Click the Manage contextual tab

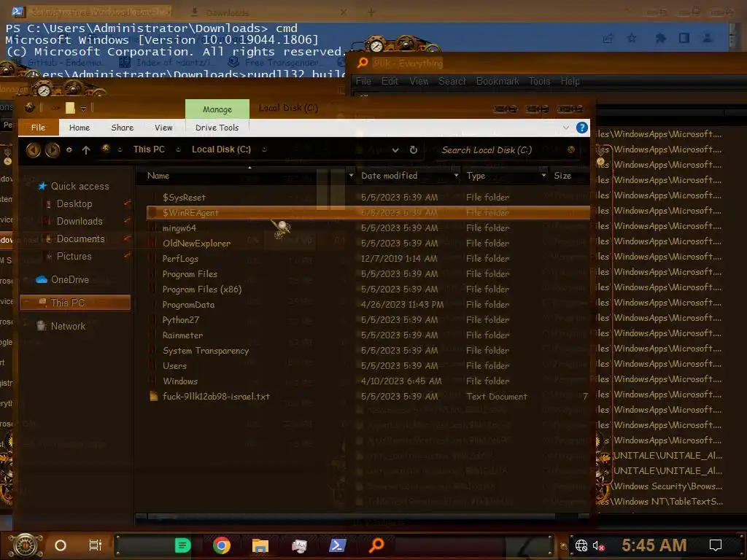tap(217, 109)
